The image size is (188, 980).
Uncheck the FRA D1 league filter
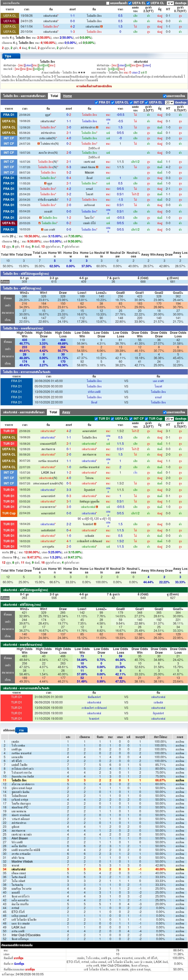pos(97,102)
